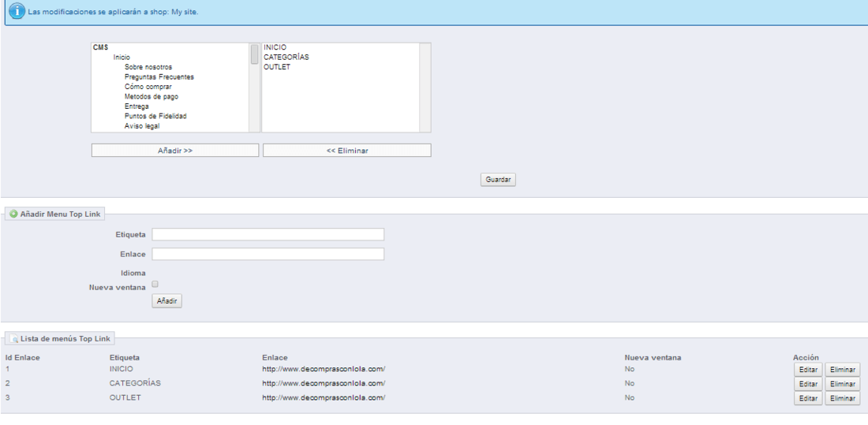Click Añadir button under Nueva ventana

[166, 301]
